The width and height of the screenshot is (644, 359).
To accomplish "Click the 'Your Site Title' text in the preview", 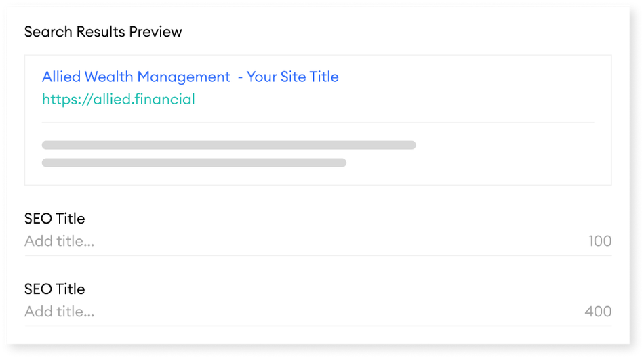I will point(292,77).
